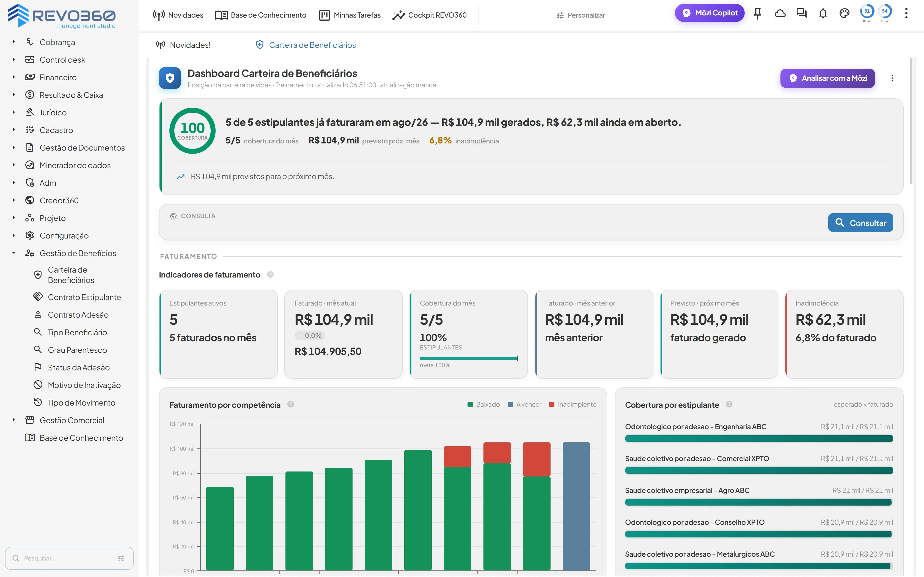The image size is (924, 577).
Task: Open Minhas Tarefas in top menu
Action: [350, 15]
